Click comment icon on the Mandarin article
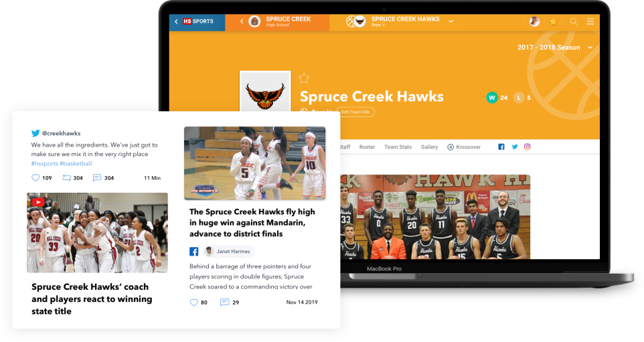This screenshot has width=644, height=342. [x=225, y=303]
